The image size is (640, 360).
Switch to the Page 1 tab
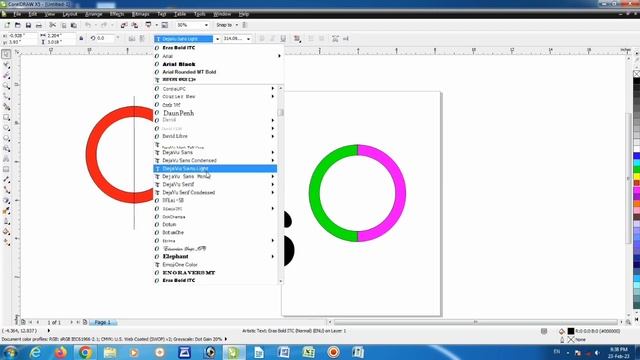(x=102, y=322)
